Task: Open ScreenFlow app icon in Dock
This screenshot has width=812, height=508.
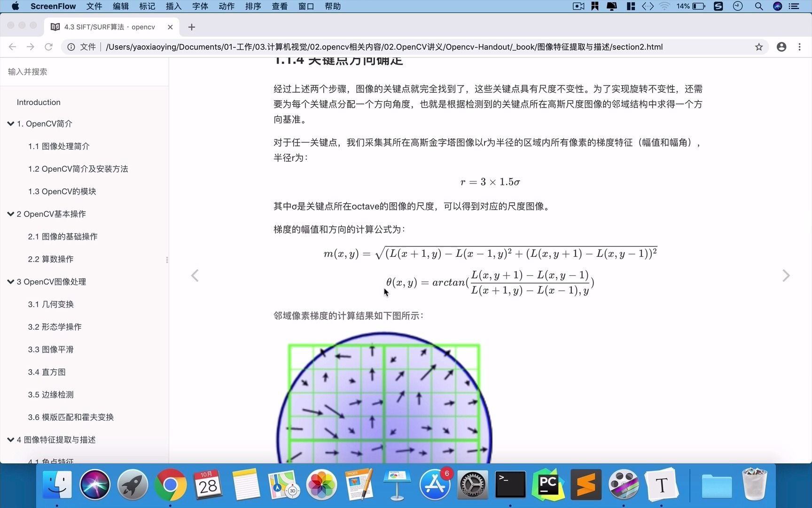Action: tap(624, 484)
